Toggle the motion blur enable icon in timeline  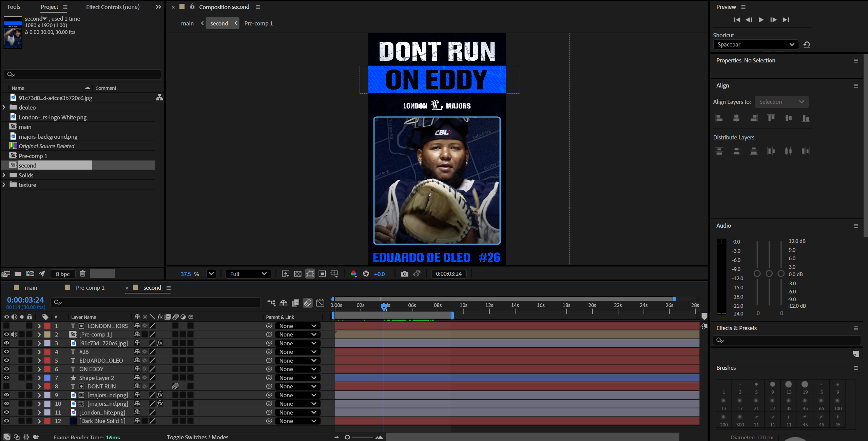click(x=308, y=303)
